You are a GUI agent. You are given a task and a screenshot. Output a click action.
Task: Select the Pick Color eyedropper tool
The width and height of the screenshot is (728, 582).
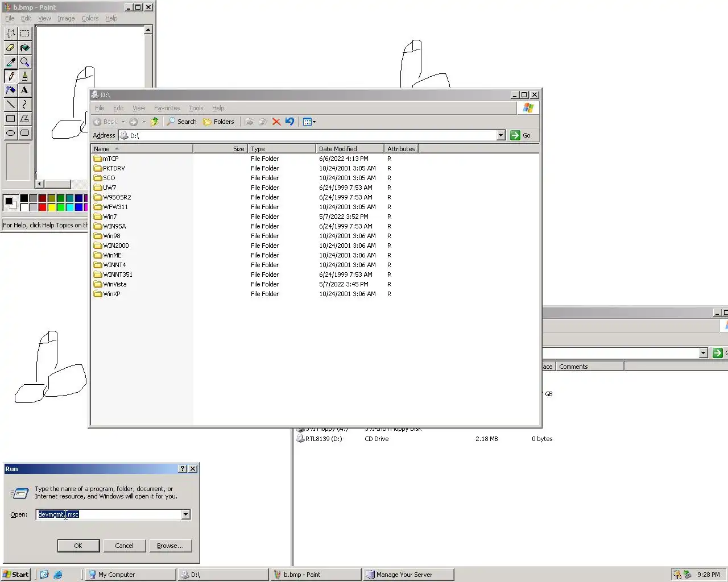[x=11, y=62]
